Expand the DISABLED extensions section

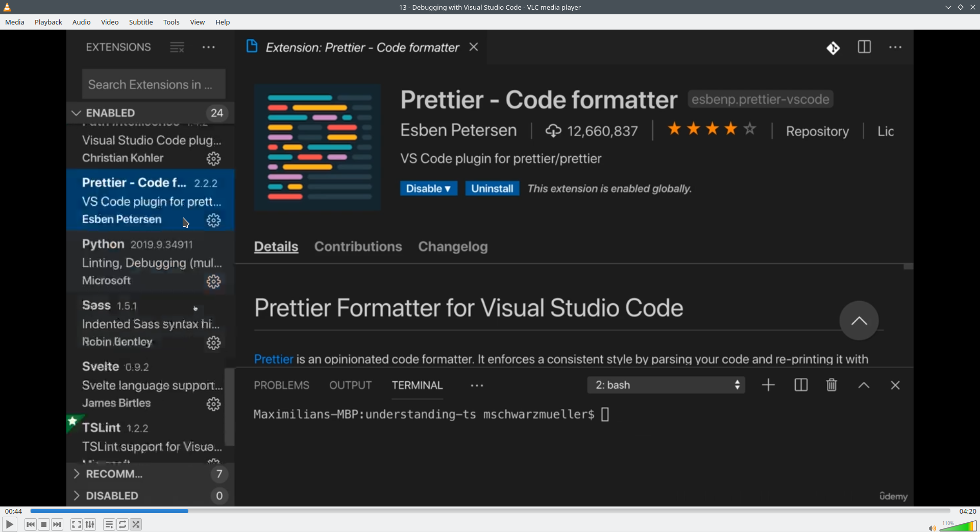[112, 496]
